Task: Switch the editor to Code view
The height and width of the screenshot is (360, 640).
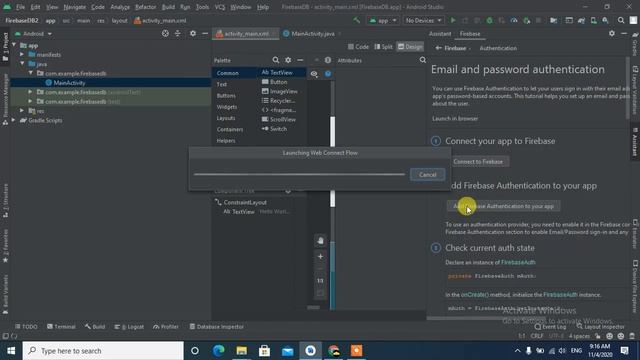Action: click(358, 47)
